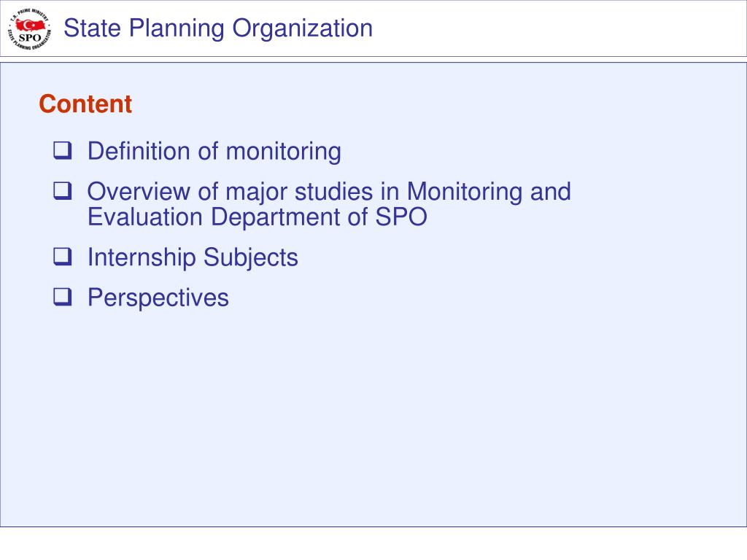The height and width of the screenshot is (560, 747).
Task: Tick the box beside Definition of monitoring
Action: (x=63, y=150)
